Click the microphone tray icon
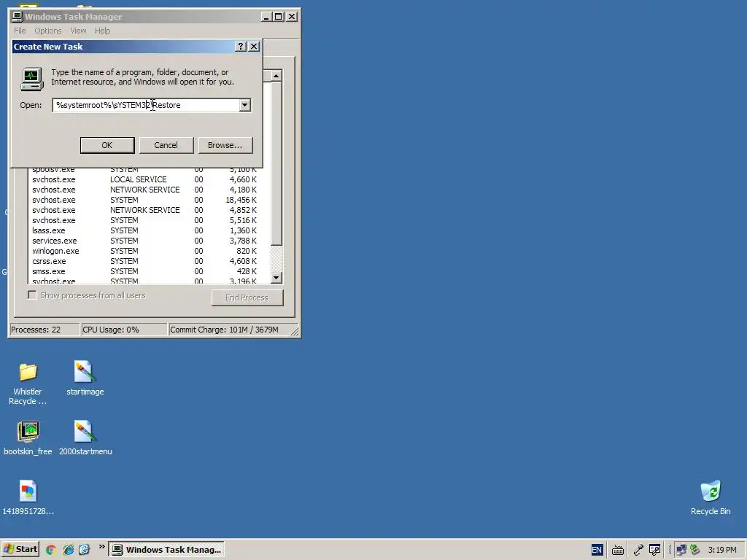 638,550
